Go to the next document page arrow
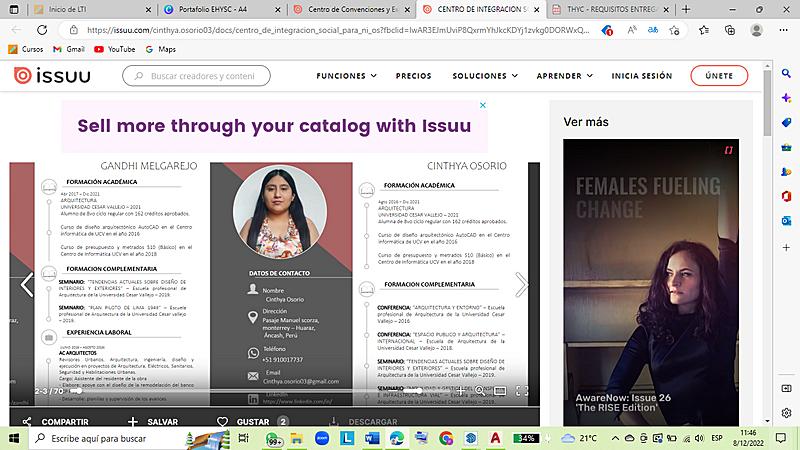 (x=521, y=284)
